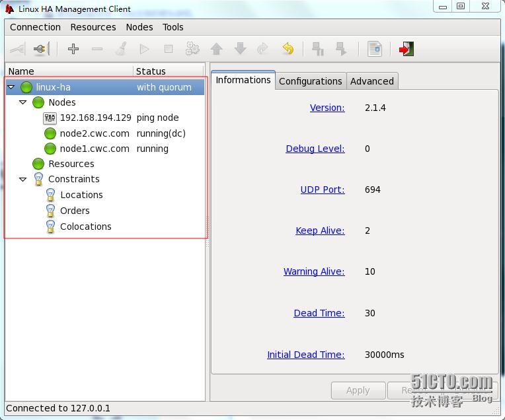Click the document view toolbar icon

point(375,50)
